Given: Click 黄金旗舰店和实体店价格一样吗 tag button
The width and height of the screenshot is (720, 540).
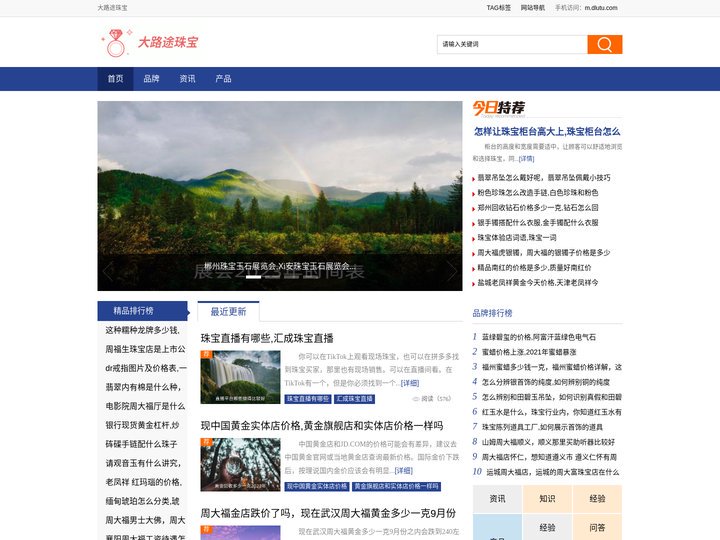Looking at the screenshot, I should [396, 486].
